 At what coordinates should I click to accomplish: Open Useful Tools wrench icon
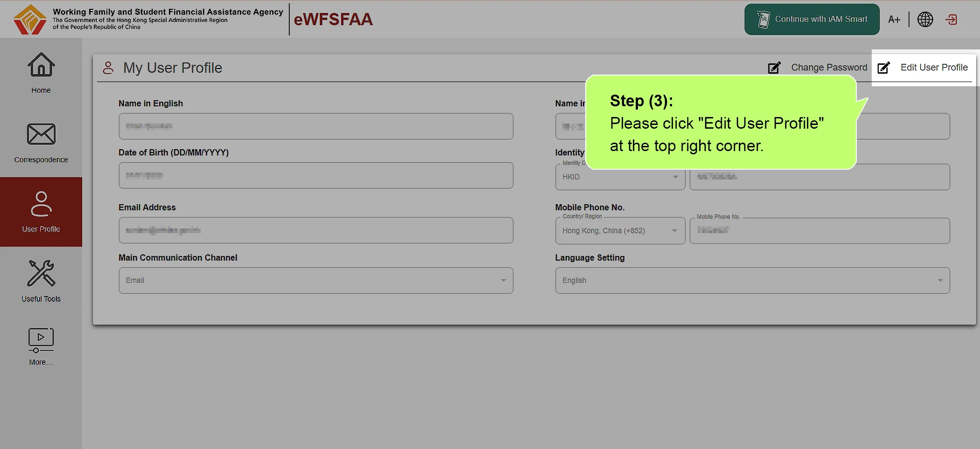(41, 273)
